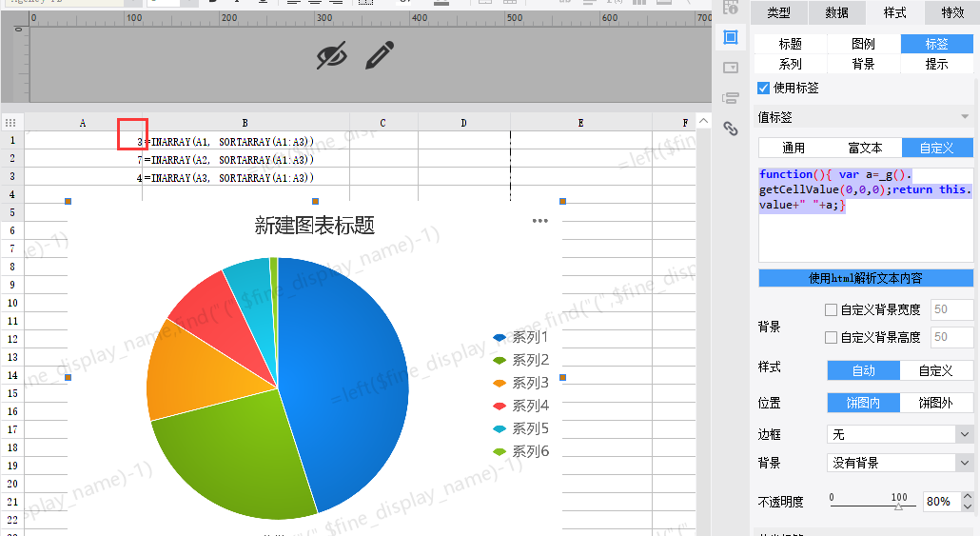Enable 自定义背景高度 checkbox
980x536 pixels.
[832, 338]
